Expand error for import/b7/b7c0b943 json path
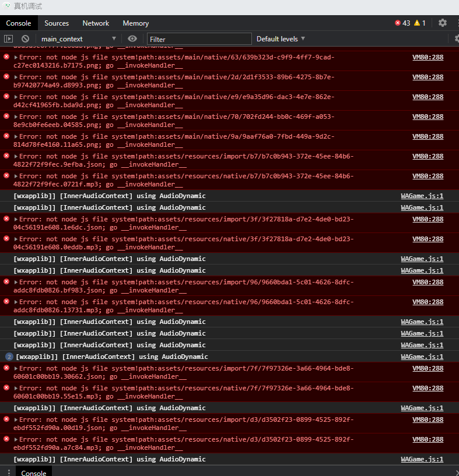The image size is (459, 476). [x=16, y=156]
